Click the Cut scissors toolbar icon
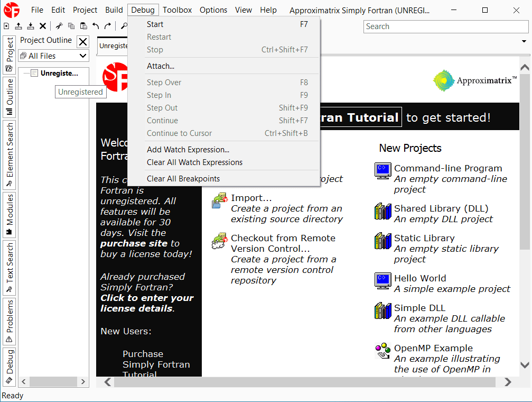The image size is (532, 402). tap(59, 26)
